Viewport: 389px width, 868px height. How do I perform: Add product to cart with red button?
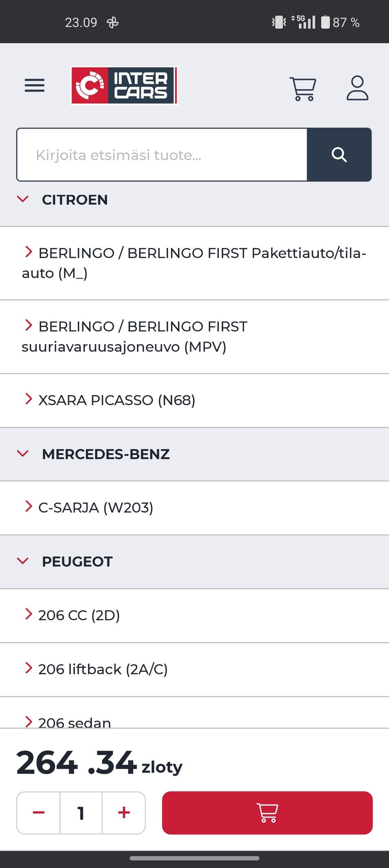tap(267, 813)
